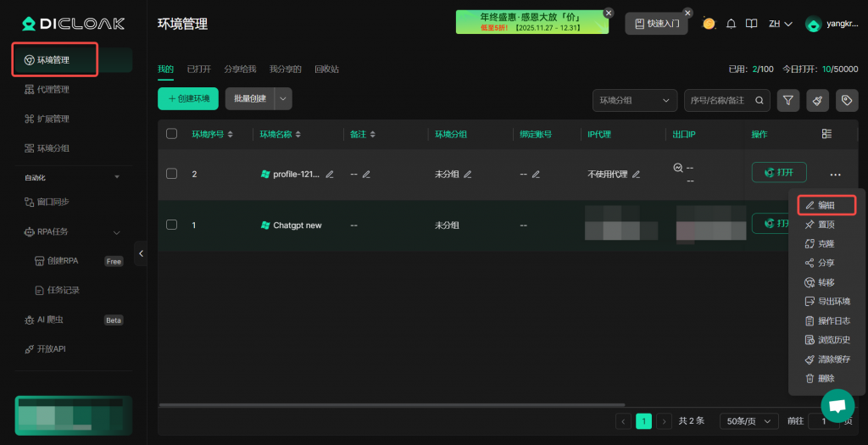This screenshot has width=868, height=445.
Task: Open the documentation book icon
Action: [751, 24]
